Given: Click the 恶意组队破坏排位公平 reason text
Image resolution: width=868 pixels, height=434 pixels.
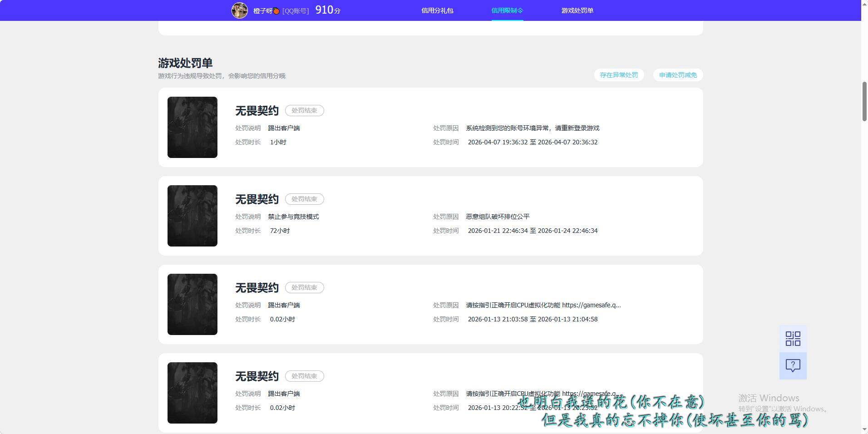Looking at the screenshot, I should point(498,217).
